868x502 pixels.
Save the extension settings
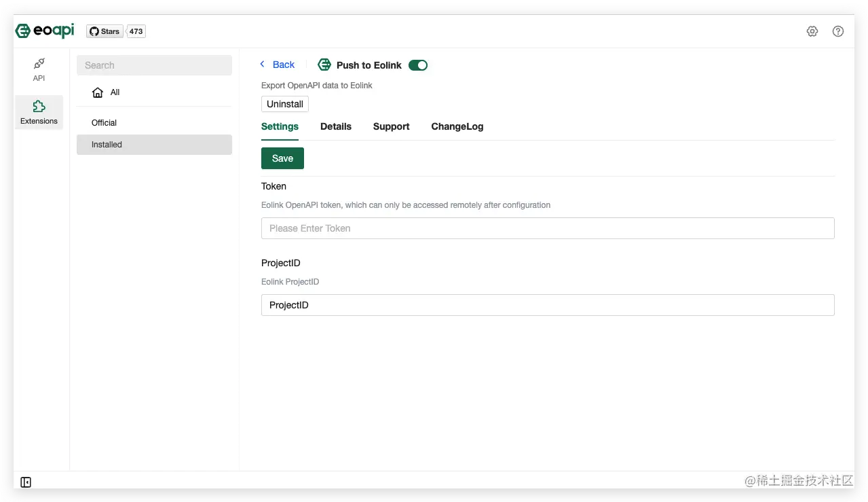click(x=282, y=158)
